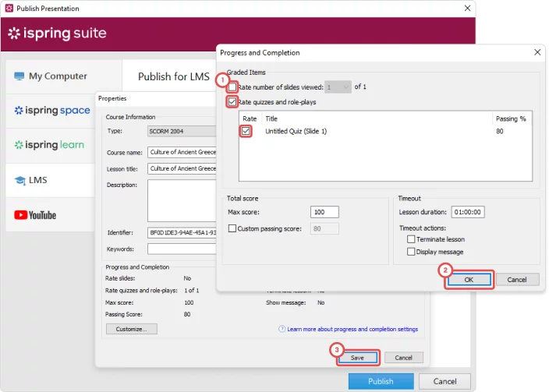
Task: Select the Untitled Quiz (Slide 1) row title
Action: click(x=296, y=131)
